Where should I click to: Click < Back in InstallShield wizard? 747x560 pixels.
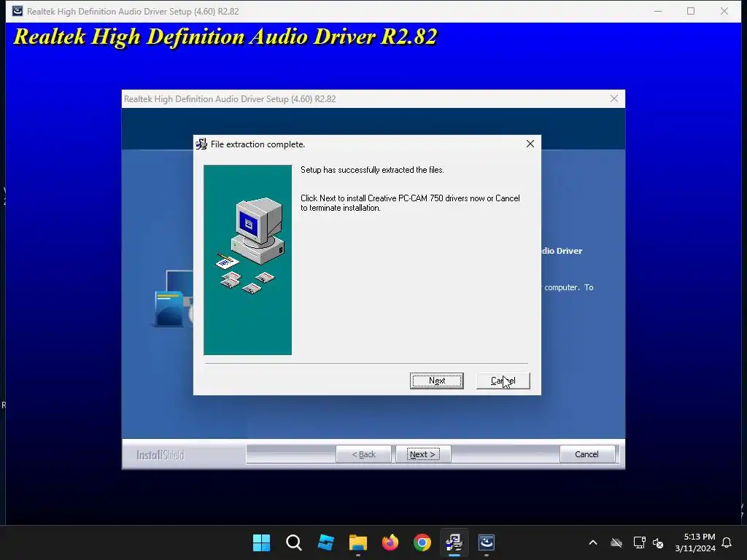[x=363, y=454]
